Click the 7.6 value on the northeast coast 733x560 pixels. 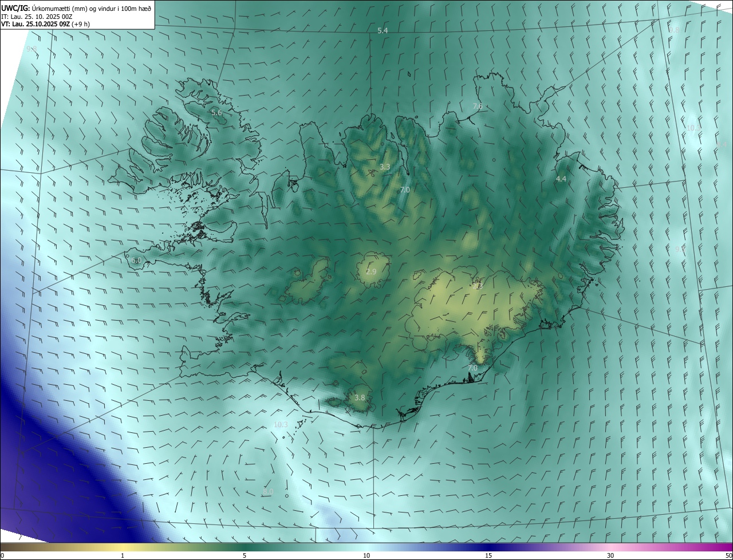[478, 107]
